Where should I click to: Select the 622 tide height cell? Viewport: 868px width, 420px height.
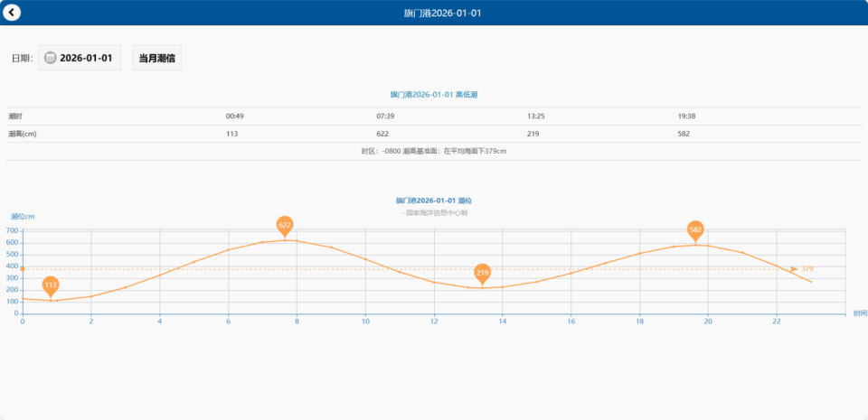(382, 135)
